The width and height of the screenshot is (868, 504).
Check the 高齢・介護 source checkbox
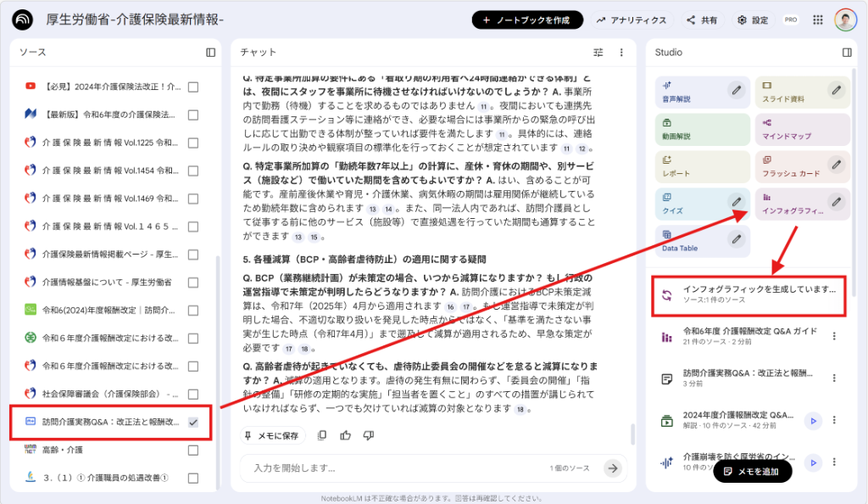(193, 450)
